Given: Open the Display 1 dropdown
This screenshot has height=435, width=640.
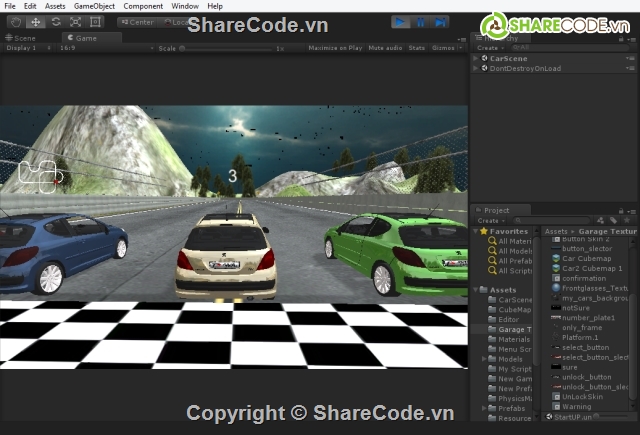Looking at the screenshot, I should (28, 48).
